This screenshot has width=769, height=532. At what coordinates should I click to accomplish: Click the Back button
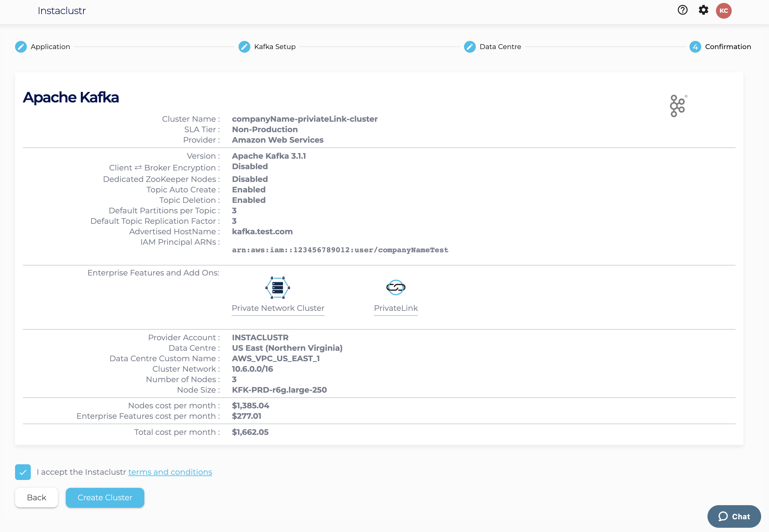coord(36,498)
